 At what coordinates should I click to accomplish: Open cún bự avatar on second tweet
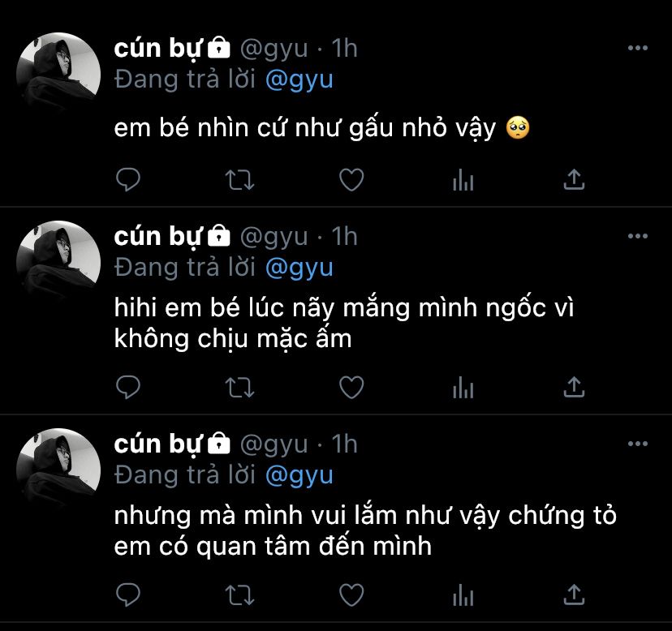pos(58,263)
